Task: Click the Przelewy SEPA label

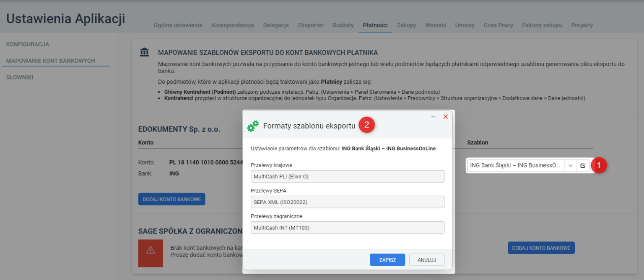Action: coord(268,190)
